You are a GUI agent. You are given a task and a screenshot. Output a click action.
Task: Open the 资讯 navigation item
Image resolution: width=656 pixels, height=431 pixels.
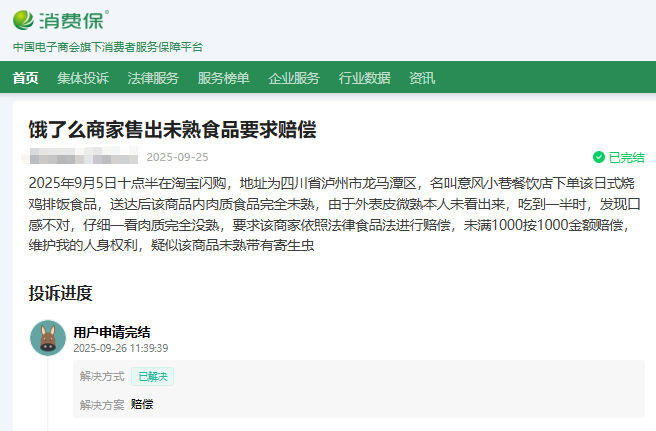[422, 78]
